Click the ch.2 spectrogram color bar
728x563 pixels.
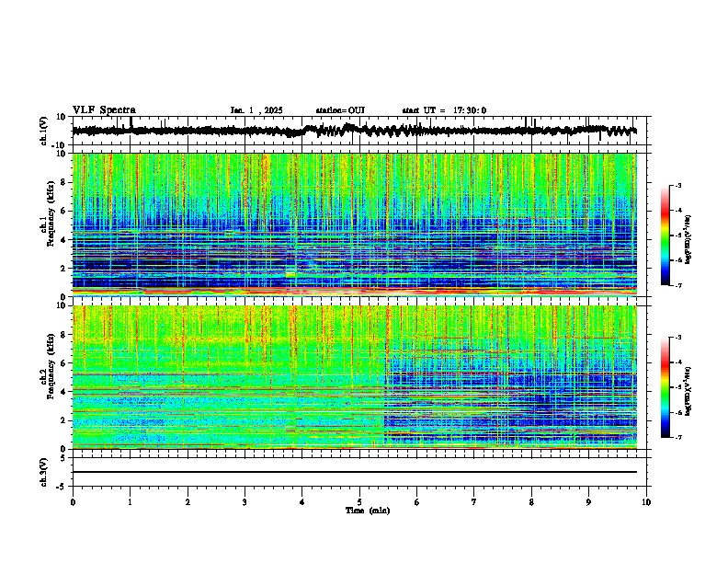665,387
